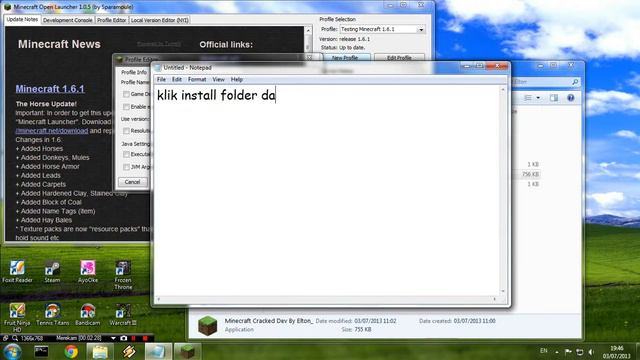The image size is (640, 360).
Task: Open the Windows Start menu
Action: [x=12, y=351]
